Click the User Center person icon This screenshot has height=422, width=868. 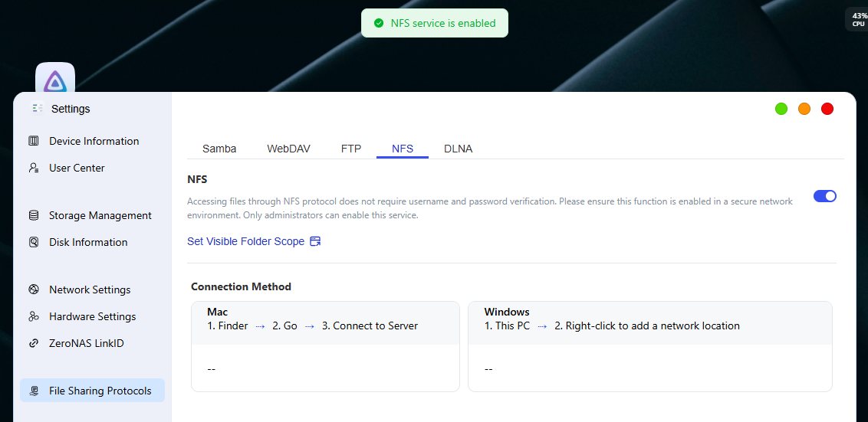coord(34,168)
